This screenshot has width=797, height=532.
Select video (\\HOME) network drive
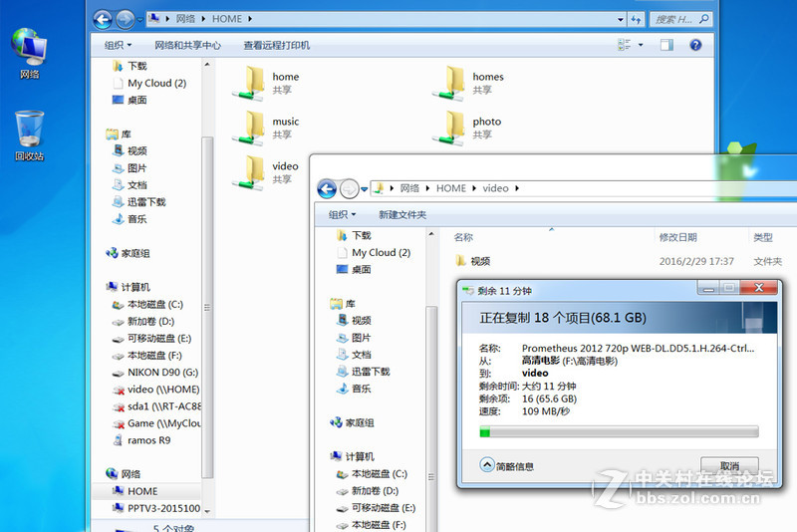pyautogui.click(x=155, y=390)
